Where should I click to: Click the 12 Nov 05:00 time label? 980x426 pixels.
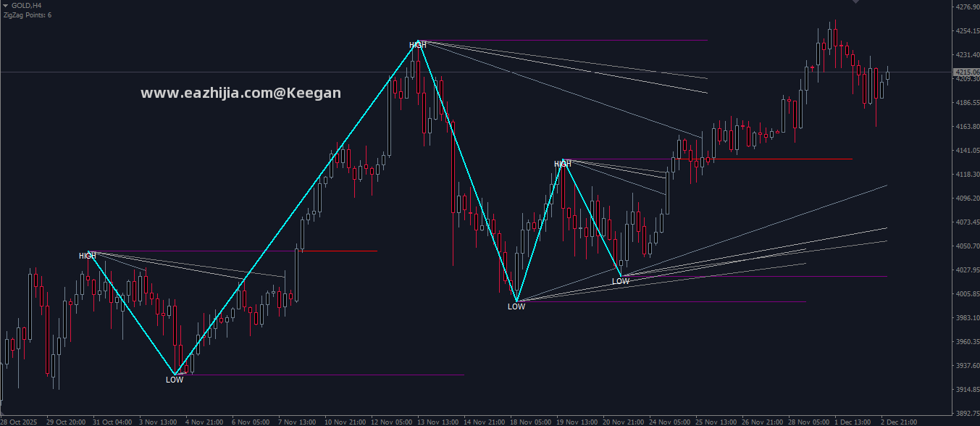[x=391, y=422]
